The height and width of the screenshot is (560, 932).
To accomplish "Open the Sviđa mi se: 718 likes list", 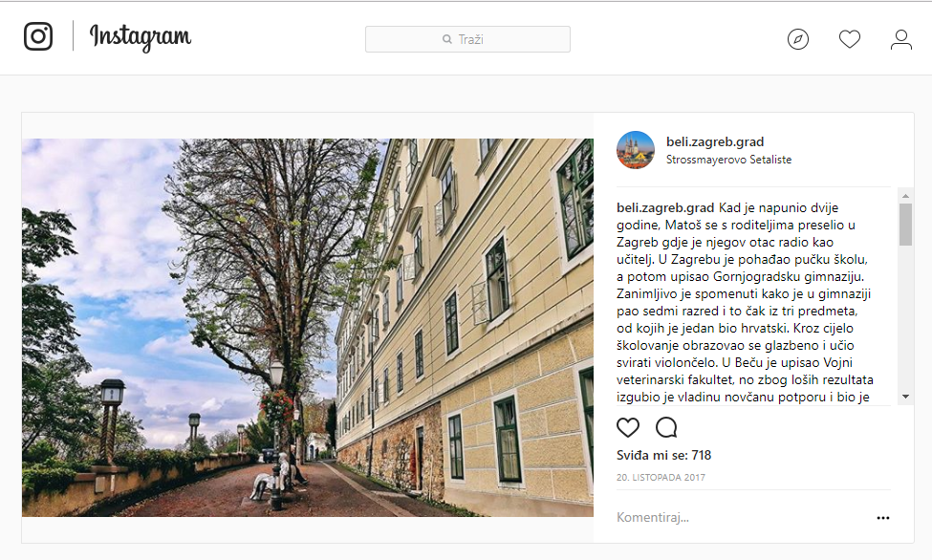I will pos(664,456).
